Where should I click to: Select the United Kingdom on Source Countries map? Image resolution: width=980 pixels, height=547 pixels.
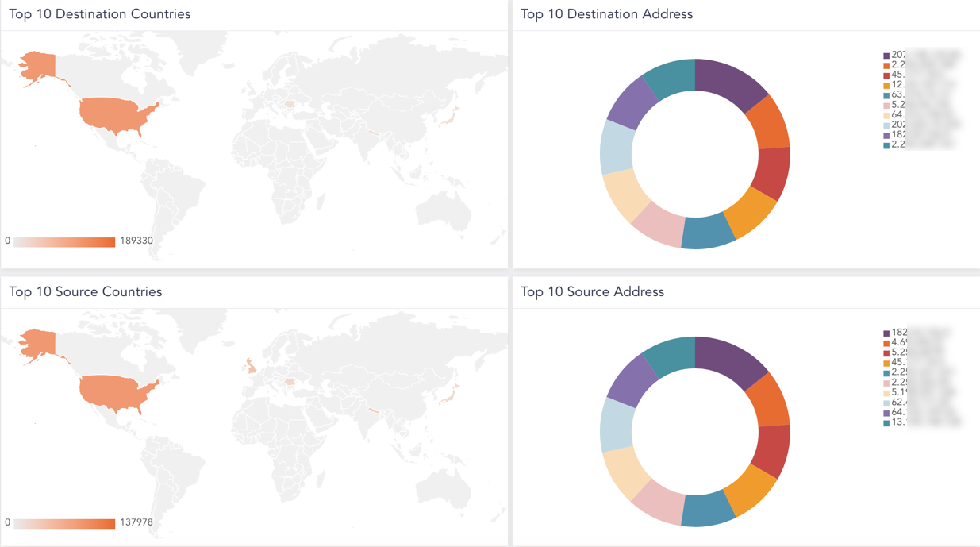(252, 366)
